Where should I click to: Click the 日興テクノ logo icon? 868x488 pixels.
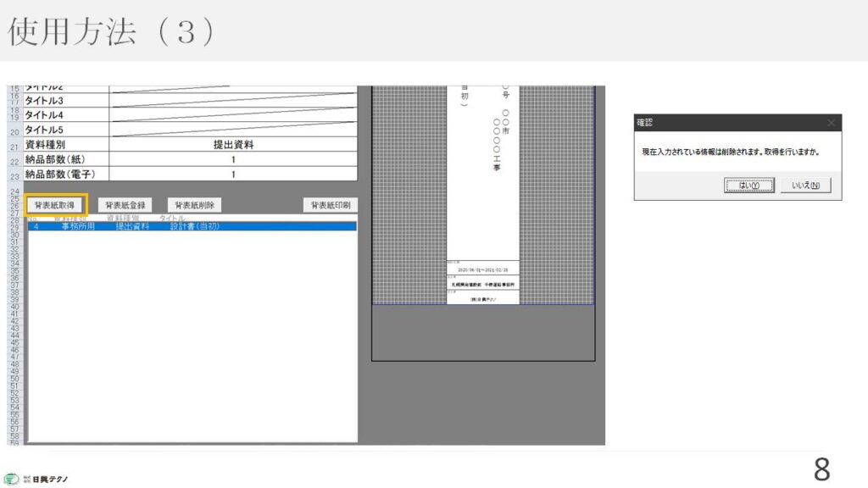(x=11, y=479)
